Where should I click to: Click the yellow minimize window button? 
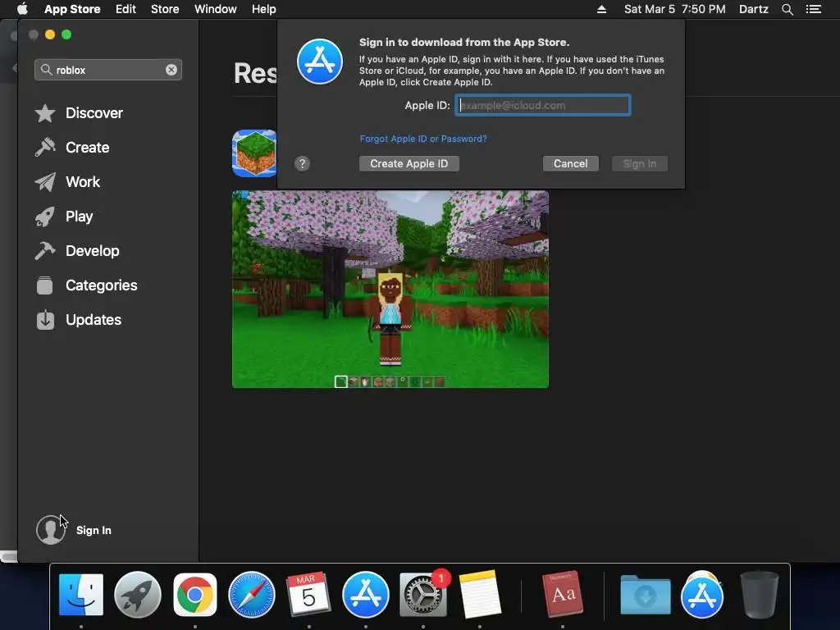coord(50,34)
